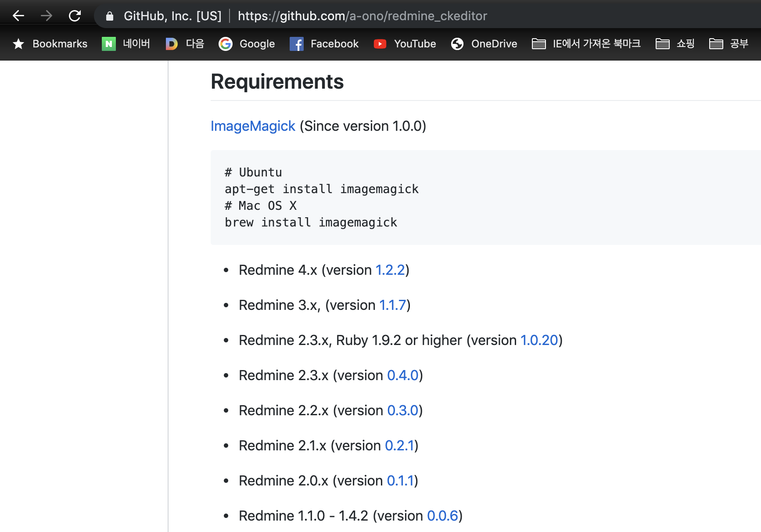Click the Requirements heading
Viewport: 761px width, 532px height.
pyautogui.click(x=277, y=82)
